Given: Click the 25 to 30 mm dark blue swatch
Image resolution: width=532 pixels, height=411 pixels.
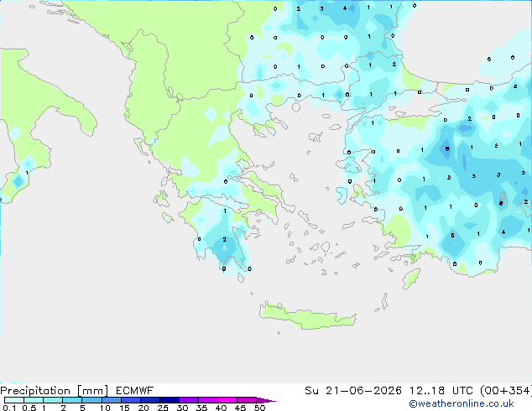Looking at the screenshot, I should [170, 400].
